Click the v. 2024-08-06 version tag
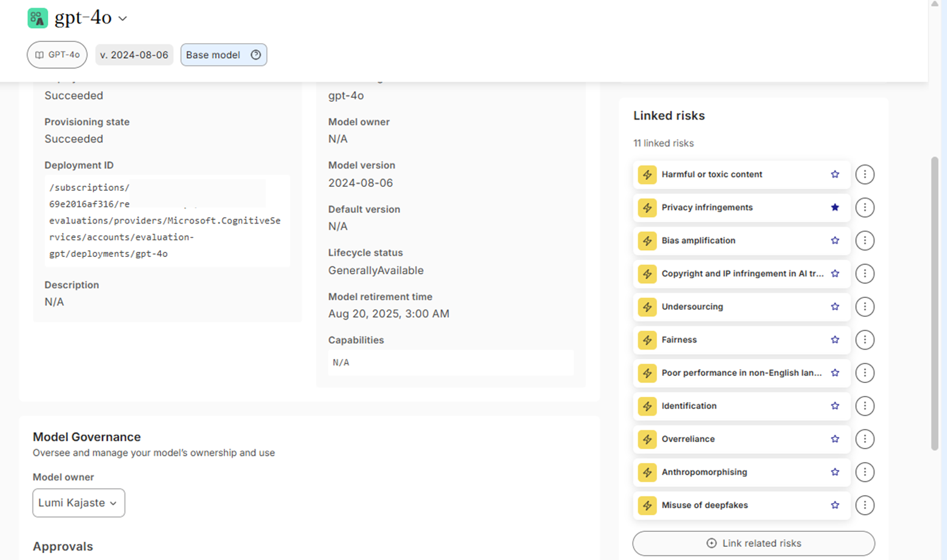Image resolution: width=947 pixels, height=560 pixels. [134, 55]
